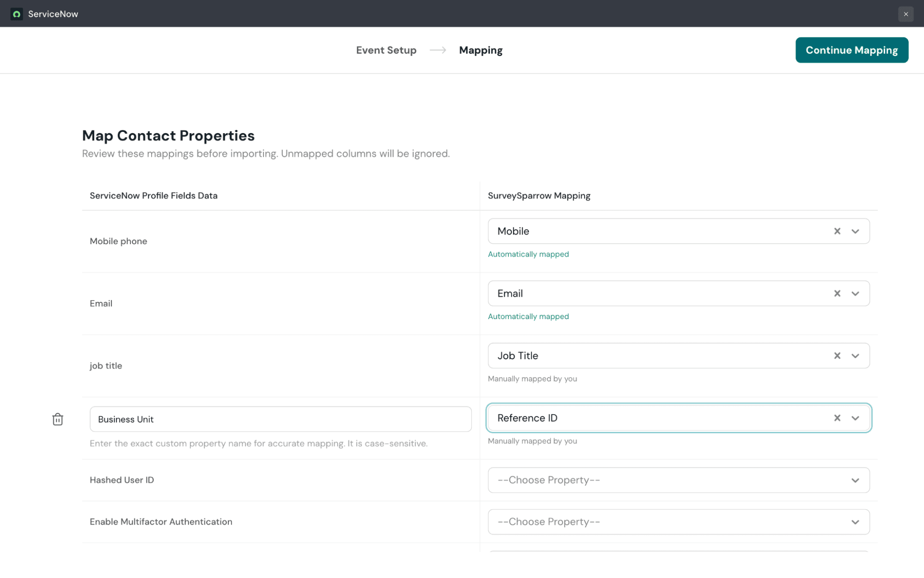
Task: Click the Hashed User ID label
Action: [x=122, y=480]
